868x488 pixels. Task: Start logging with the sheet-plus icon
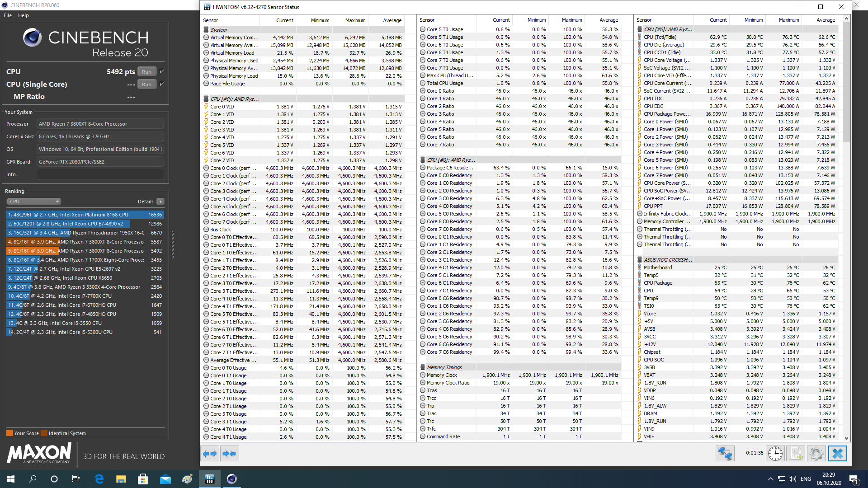pyautogui.click(x=796, y=453)
